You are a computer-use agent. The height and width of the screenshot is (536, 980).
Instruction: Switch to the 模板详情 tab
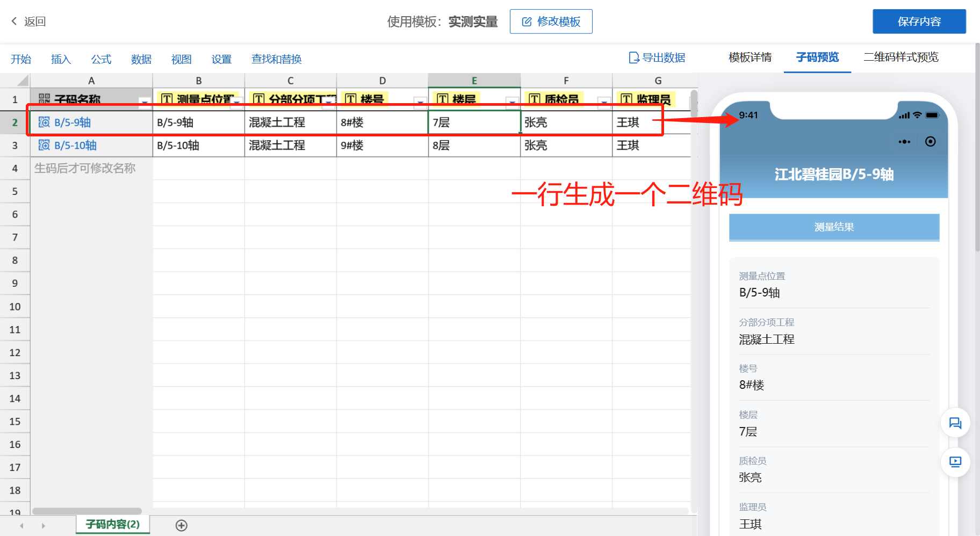750,57
